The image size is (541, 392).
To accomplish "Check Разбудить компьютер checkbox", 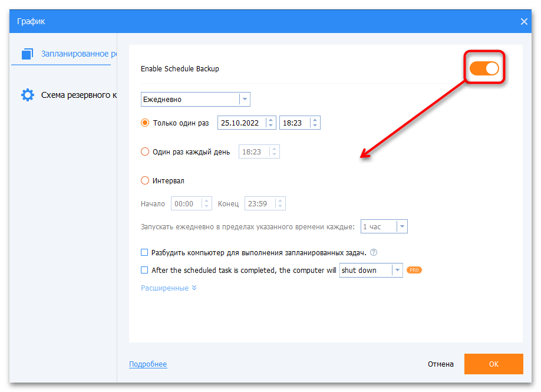I will tap(144, 253).
